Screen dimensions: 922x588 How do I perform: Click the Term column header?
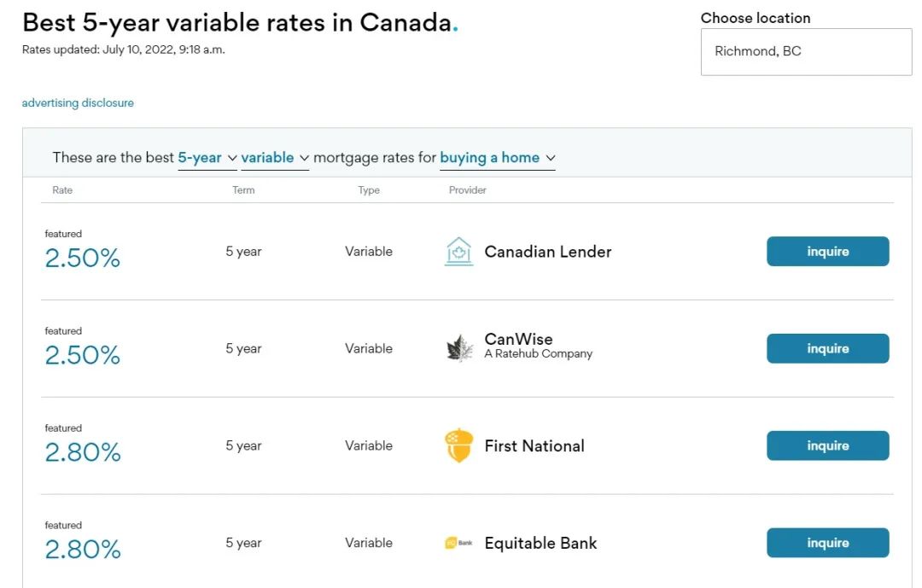[243, 190]
